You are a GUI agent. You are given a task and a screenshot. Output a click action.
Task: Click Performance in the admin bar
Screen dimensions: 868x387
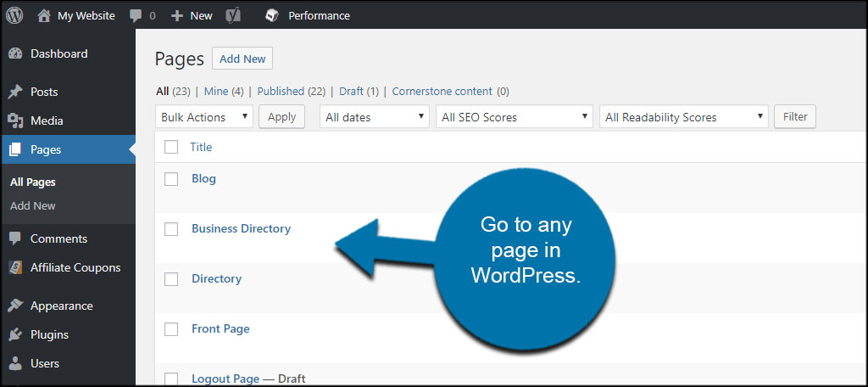point(319,16)
